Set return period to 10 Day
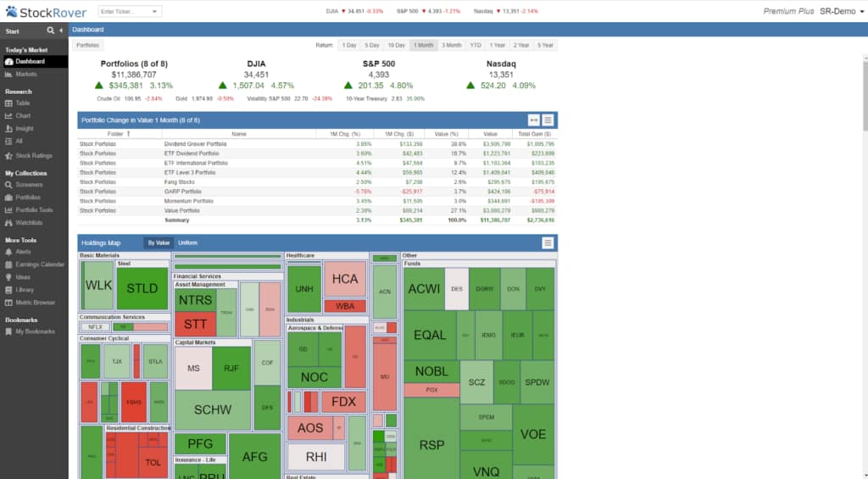The width and height of the screenshot is (868, 479). click(x=397, y=46)
